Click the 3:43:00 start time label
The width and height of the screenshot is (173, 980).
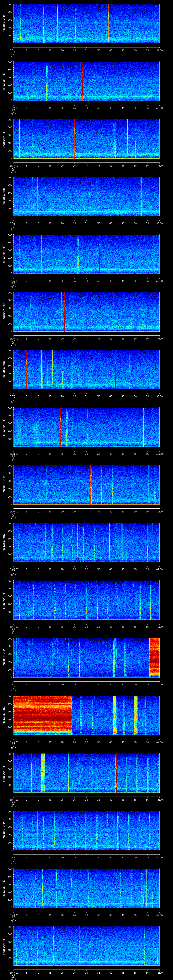(x=14, y=742)
